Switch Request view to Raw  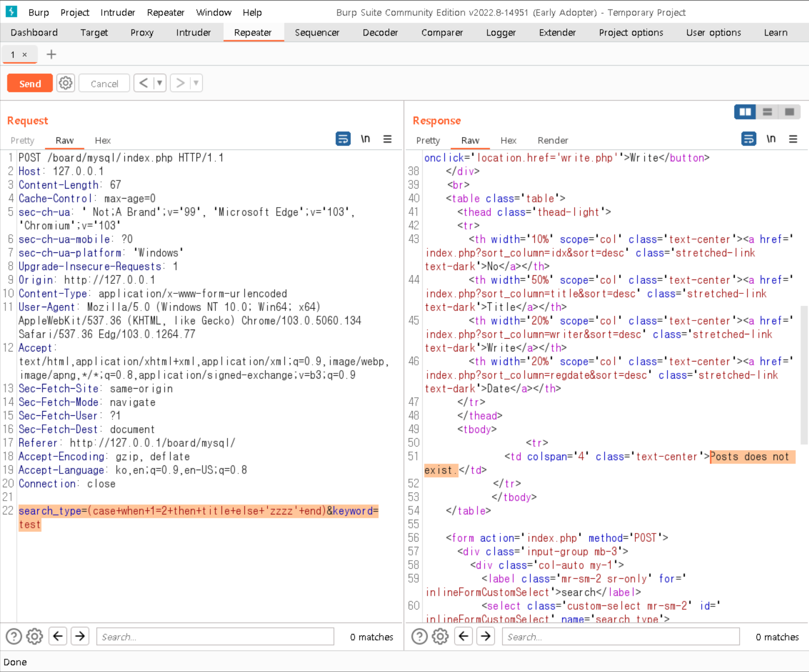pyautogui.click(x=64, y=140)
